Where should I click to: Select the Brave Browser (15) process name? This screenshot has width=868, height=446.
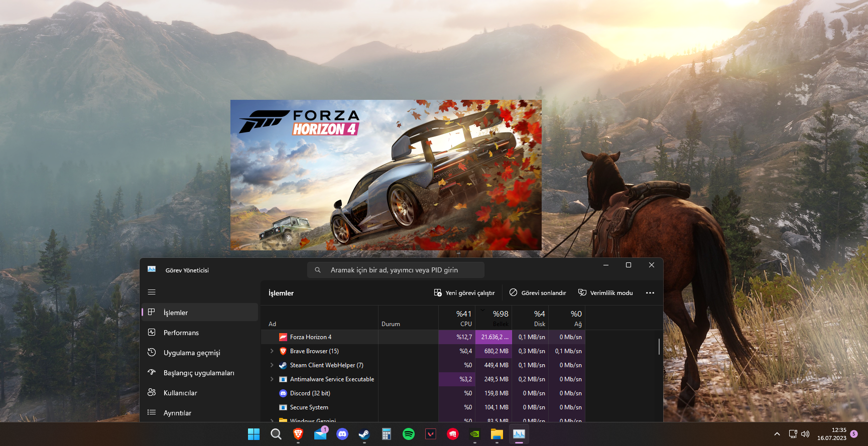314,351
